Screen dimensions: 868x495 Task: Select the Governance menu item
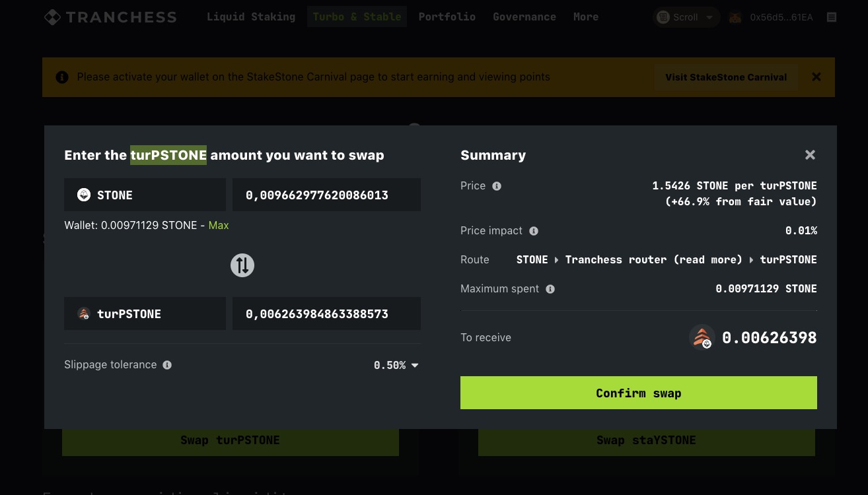pyautogui.click(x=524, y=17)
